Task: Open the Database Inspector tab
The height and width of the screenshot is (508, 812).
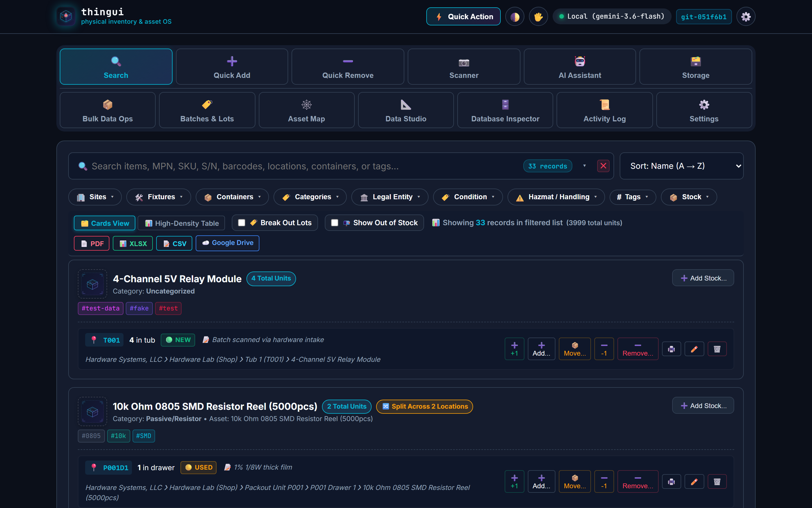Action: point(505,110)
